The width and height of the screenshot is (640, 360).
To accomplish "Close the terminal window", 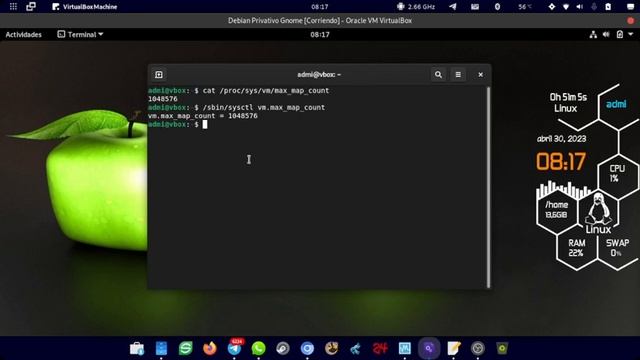I will tap(480, 75).
